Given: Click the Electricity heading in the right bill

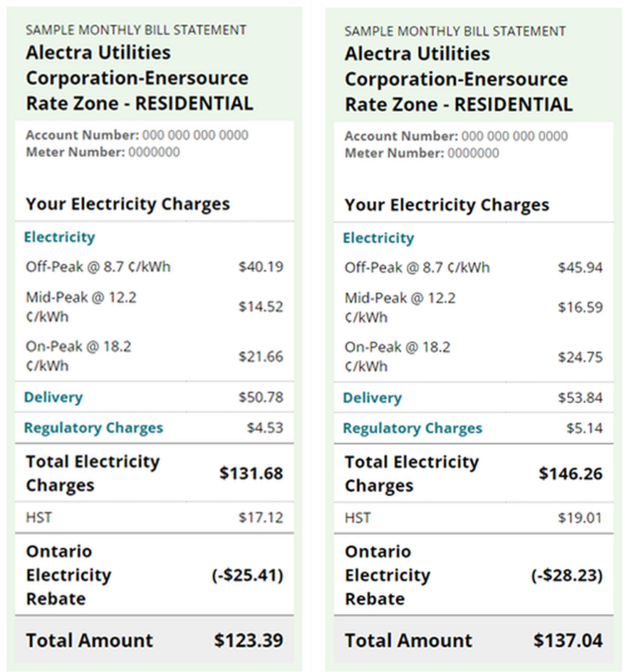Looking at the screenshot, I should (x=378, y=238).
